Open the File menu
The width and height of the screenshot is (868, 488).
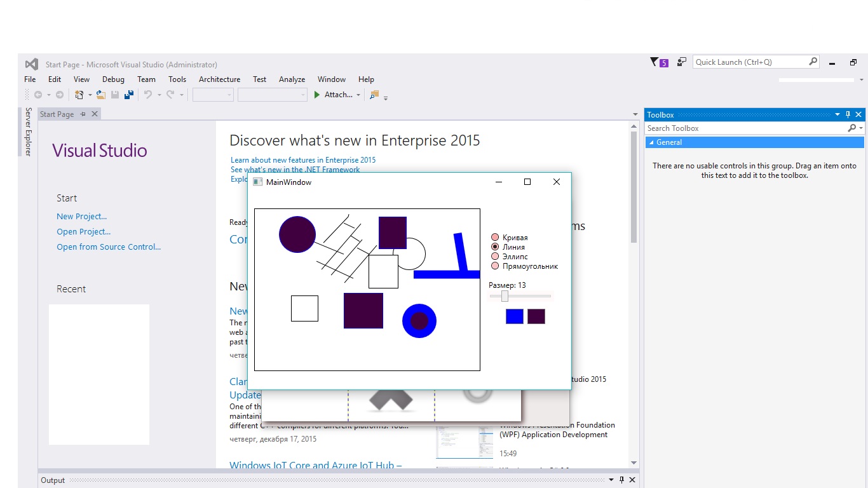pyautogui.click(x=30, y=79)
